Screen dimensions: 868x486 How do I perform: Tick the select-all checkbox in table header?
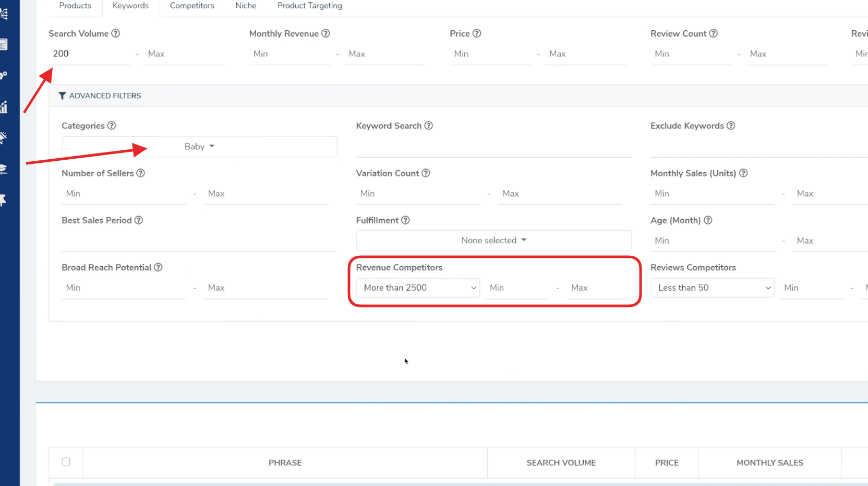pyautogui.click(x=66, y=461)
